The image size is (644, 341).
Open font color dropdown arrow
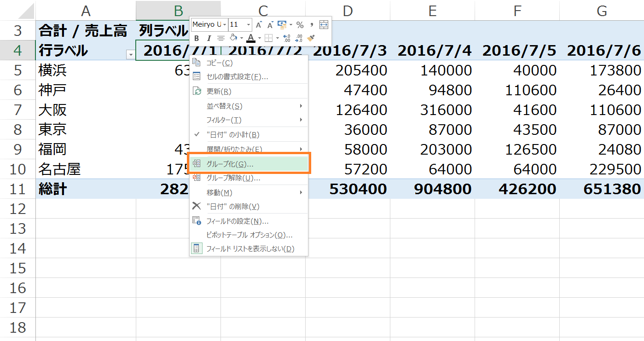click(x=259, y=38)
